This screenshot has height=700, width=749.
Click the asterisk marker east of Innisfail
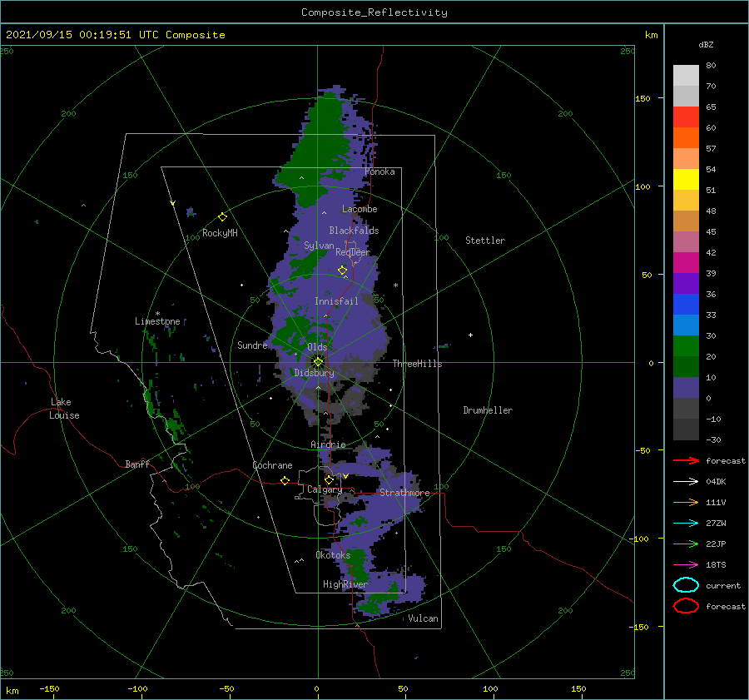395,285
